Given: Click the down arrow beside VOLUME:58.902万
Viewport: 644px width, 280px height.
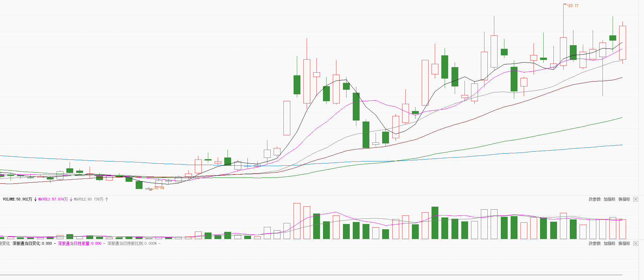Looking at the screenshot, I should coord(35,199).
